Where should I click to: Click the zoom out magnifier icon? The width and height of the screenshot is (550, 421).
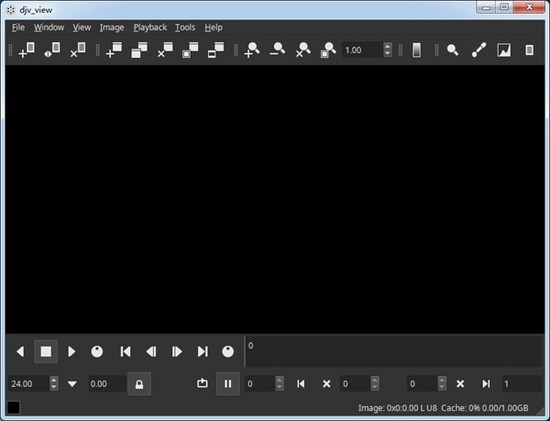[277, 50]
